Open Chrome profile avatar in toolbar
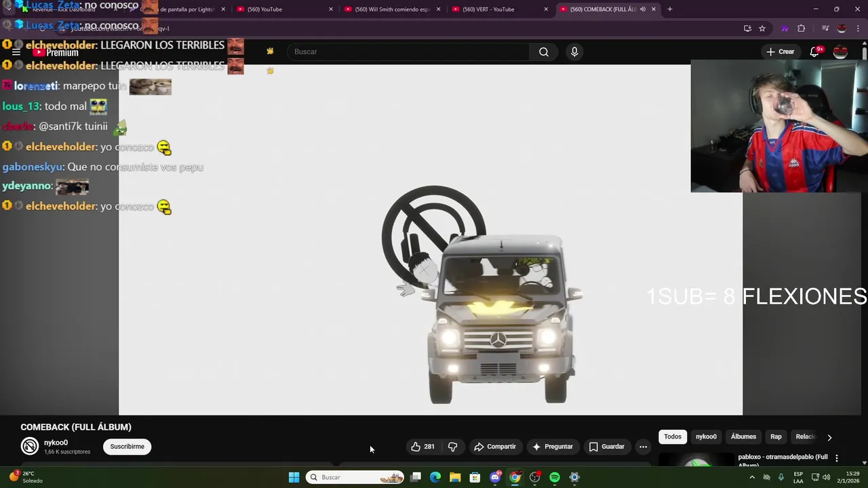 point(842,28)
